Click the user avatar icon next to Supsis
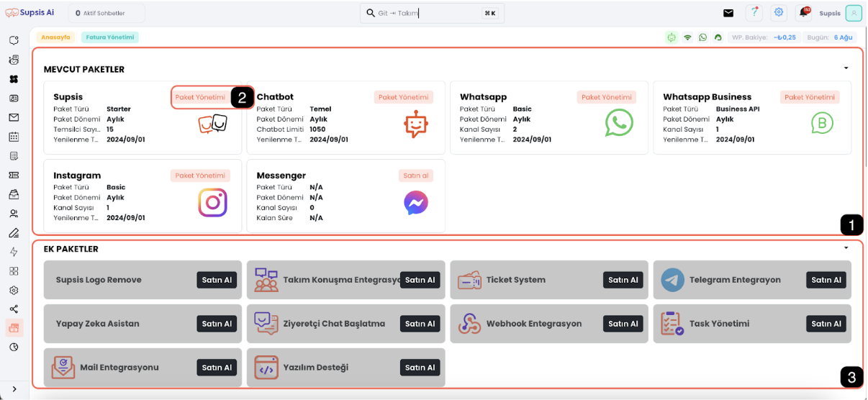The height and width of the screenshot is (400, 868). (854, 13)
